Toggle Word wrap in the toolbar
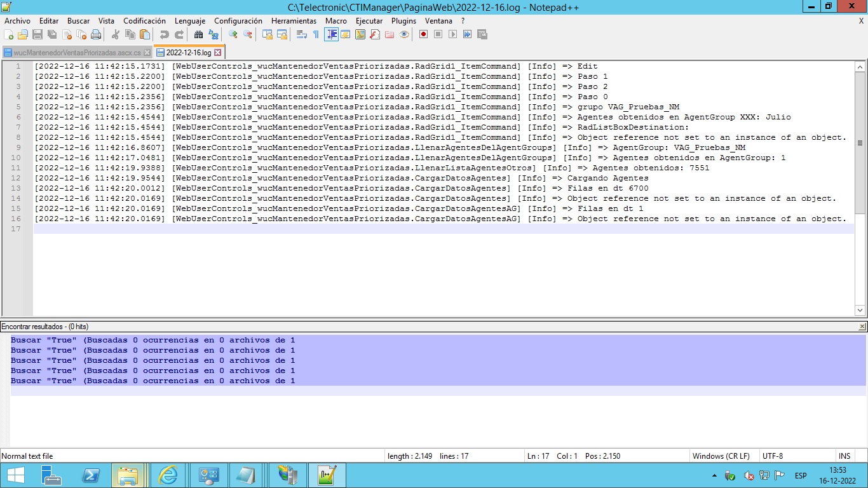The width and height of the screenshot is (868, 488). click(301, 35)
